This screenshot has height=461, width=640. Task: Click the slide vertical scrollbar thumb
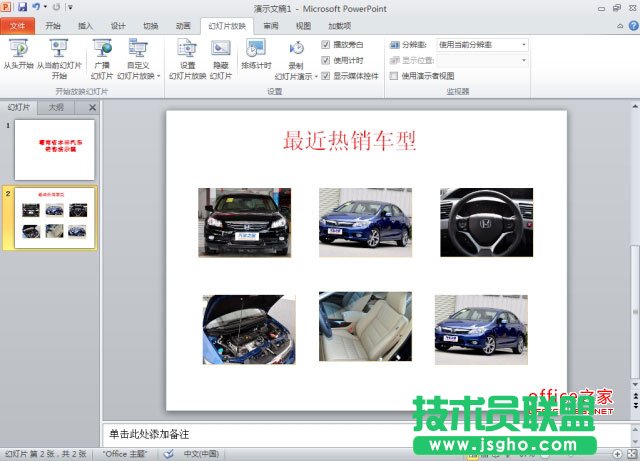coord(635,312)
